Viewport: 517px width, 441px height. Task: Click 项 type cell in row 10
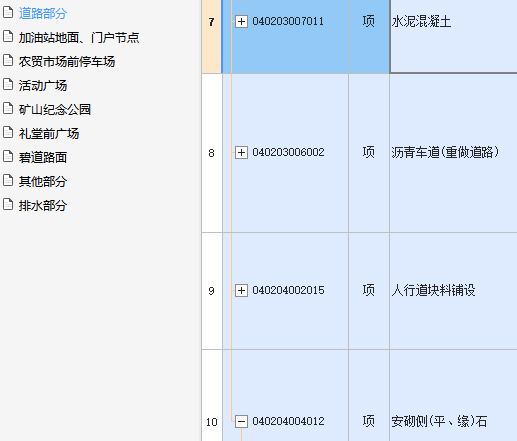coord(369,396)
